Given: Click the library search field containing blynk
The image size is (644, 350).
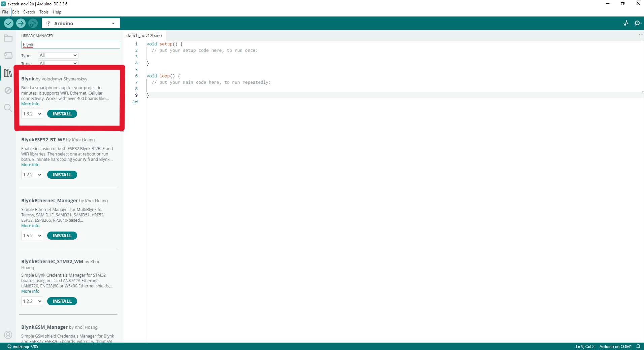Looking at the screenshot, I should click(71, 45).
